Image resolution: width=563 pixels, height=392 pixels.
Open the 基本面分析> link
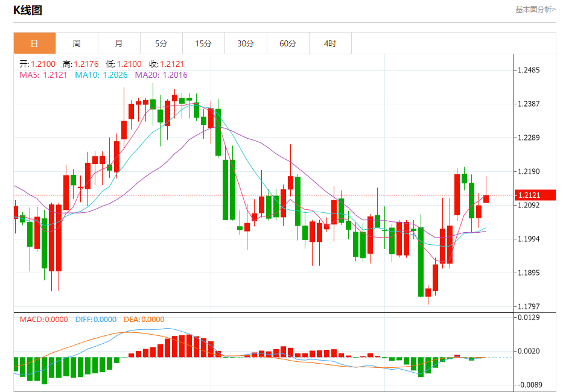tap(535, 10)
